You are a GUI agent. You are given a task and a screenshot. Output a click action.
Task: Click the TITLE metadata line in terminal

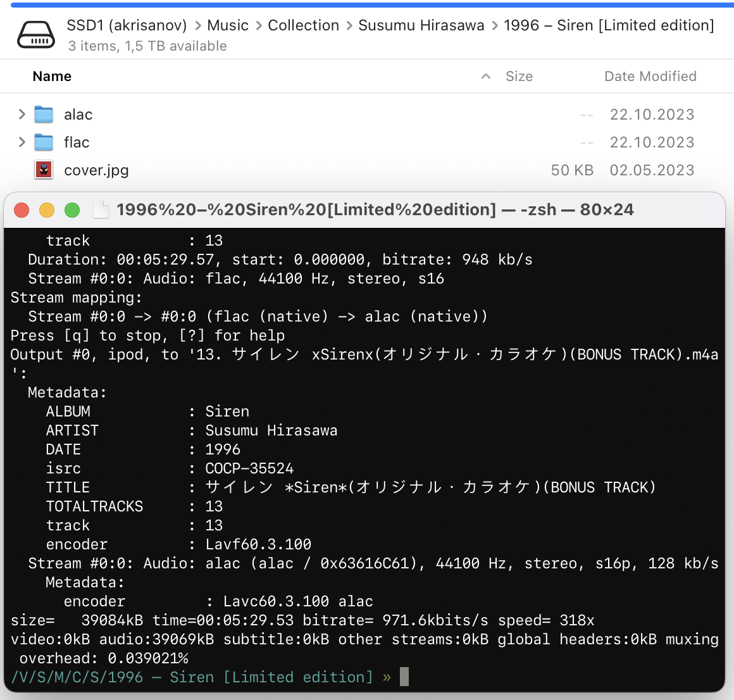coord(351,487)
